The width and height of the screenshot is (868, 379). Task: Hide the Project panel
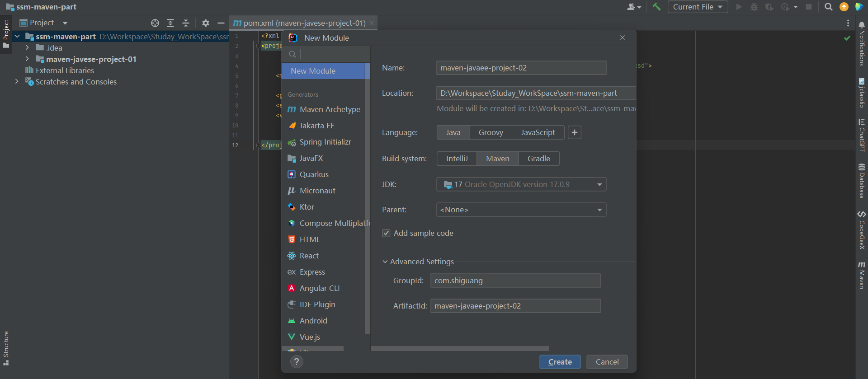[x=221, y=23]
